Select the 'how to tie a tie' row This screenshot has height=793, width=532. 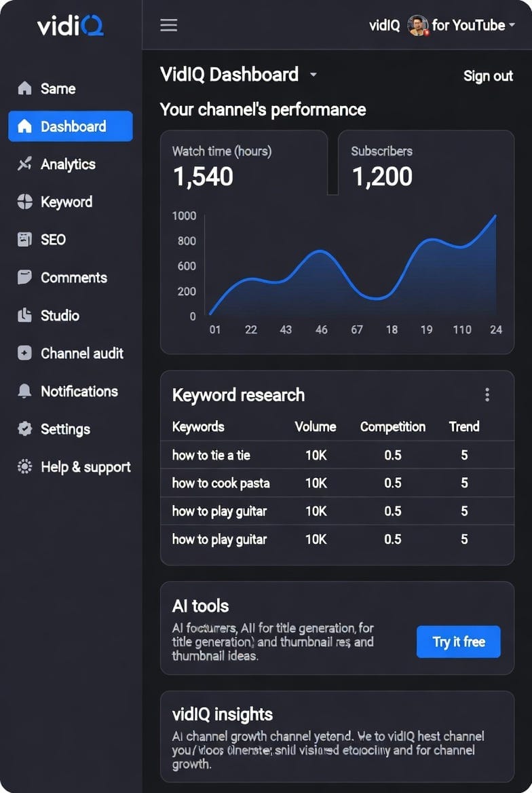(337, 455)
